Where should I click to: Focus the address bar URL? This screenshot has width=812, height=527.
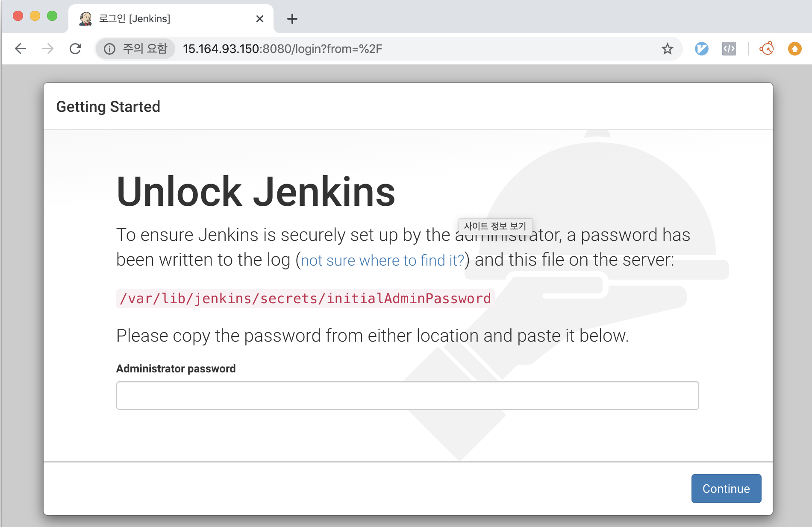(x=282, y=49)
